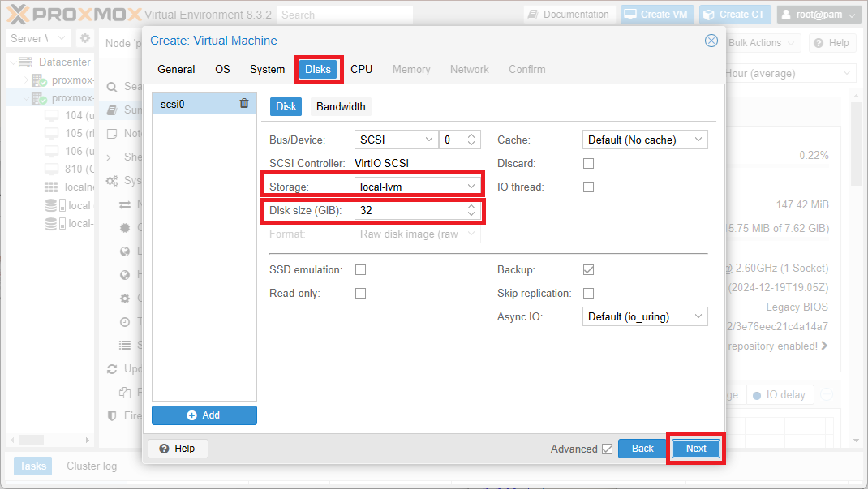This screenshot has height=490, width=868.
Task: Click the dialog Help button
Action: [x=178, y=449]
